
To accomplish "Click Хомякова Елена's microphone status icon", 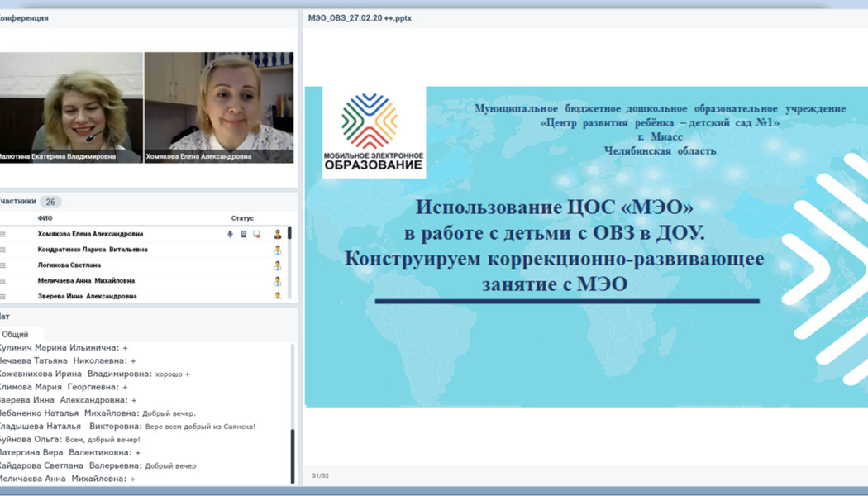I will click(230, 234).
